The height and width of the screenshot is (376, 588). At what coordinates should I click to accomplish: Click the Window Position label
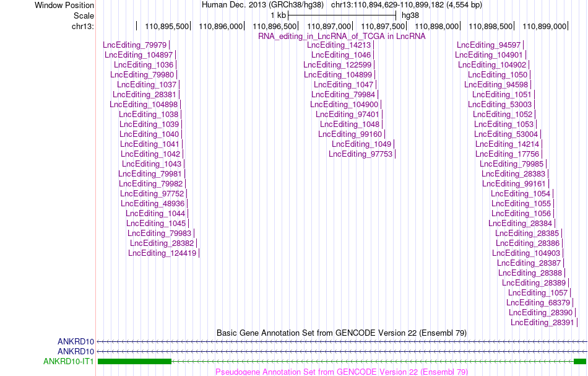click(x=64, y=5)
